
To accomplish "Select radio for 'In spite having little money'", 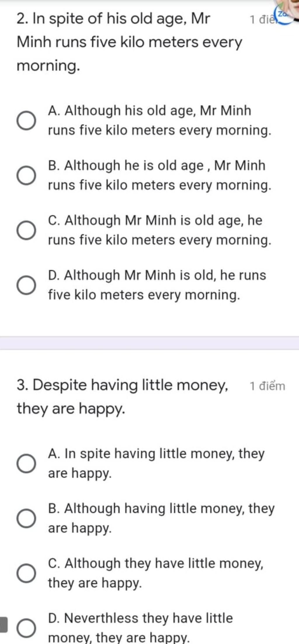I will point(26,463).
